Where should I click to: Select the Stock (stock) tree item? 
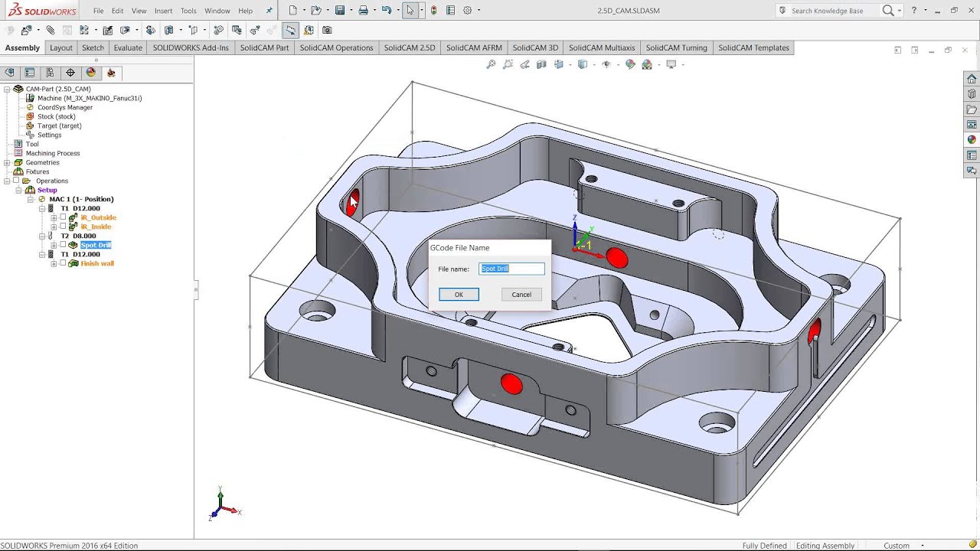point(56,116)
